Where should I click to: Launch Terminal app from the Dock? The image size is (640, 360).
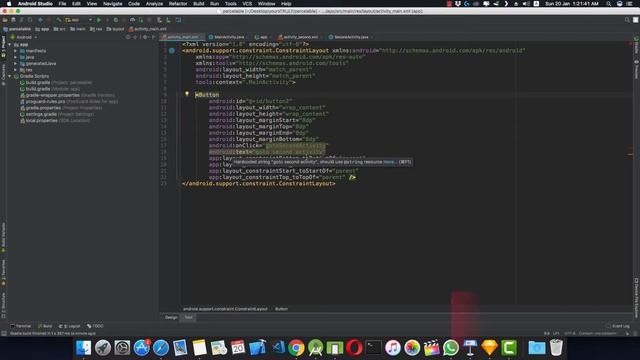click(x=373, y=348)
